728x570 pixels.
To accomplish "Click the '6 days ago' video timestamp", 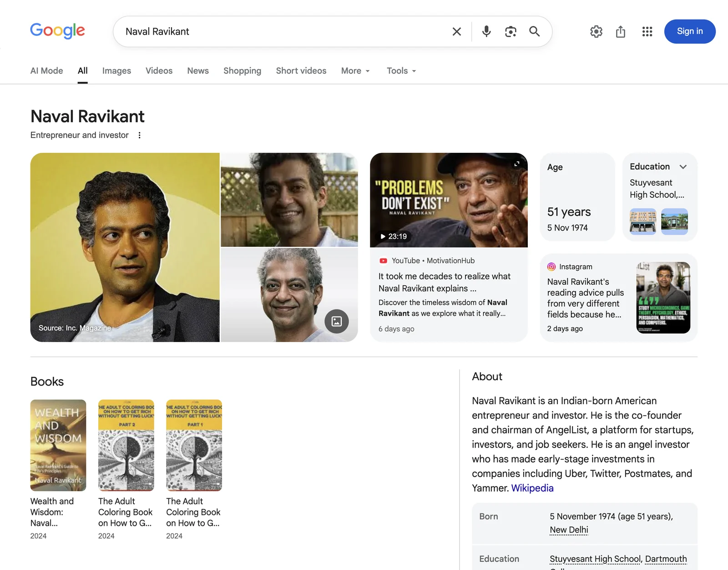I will [x=396, y=328].
